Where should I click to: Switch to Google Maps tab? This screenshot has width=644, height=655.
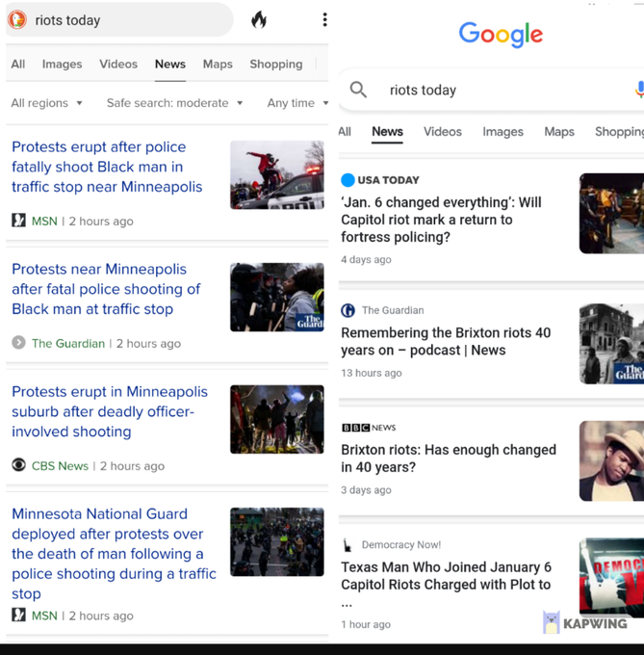559,132
